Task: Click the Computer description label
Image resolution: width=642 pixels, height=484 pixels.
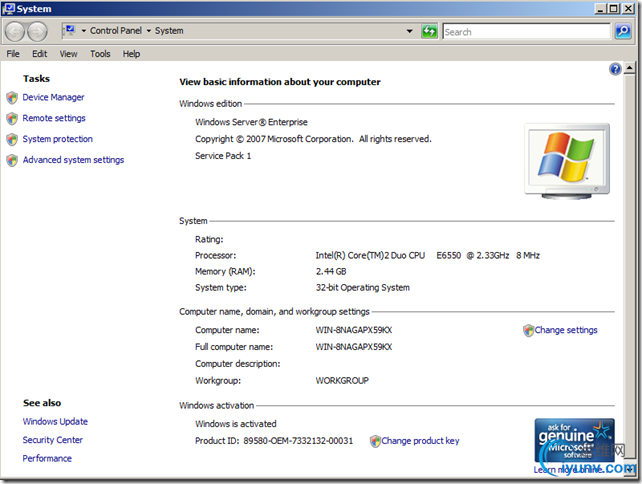Action: [237, 364]
